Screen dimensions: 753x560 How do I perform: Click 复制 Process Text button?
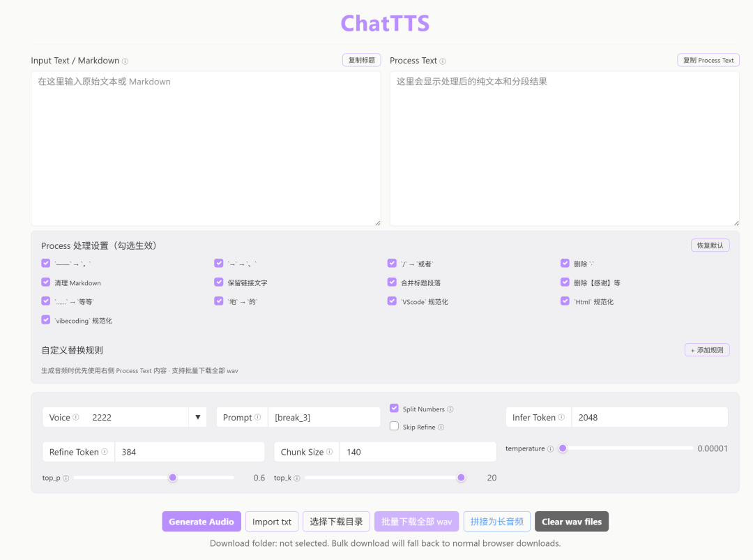708,60
